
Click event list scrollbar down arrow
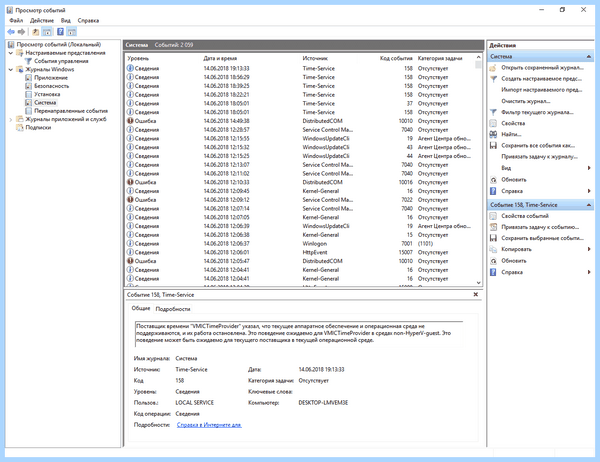coord(478,282)
